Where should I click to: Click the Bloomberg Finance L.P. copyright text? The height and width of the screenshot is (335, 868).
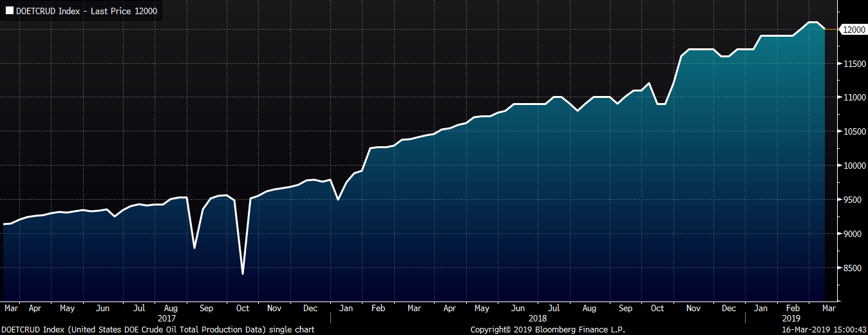540,329
